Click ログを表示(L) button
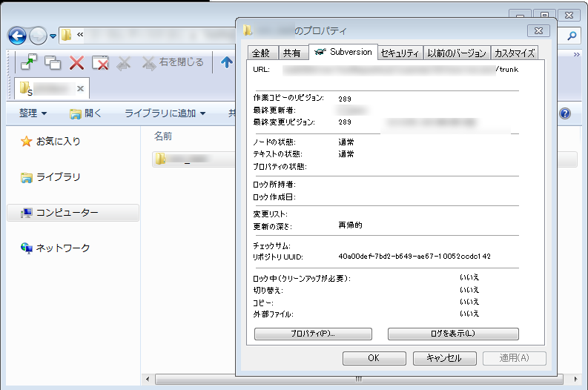The width and height of the screenshot is (588, 390). pos(453,334)
